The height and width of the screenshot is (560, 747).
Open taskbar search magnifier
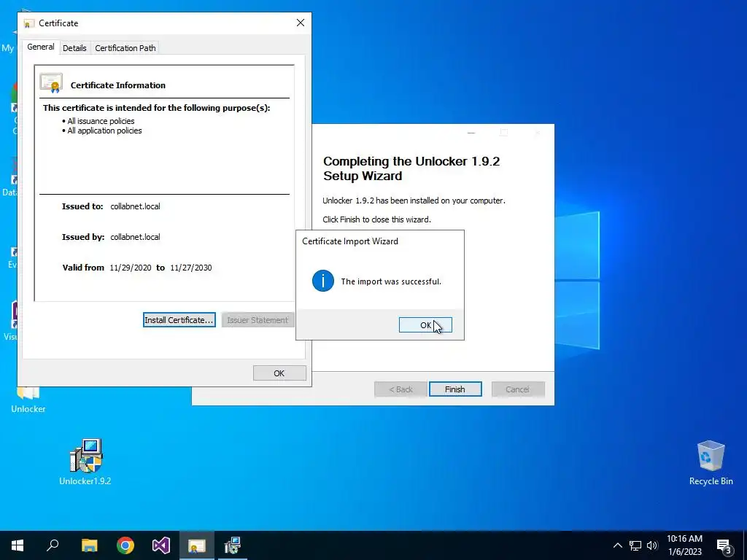click(53, 545)
